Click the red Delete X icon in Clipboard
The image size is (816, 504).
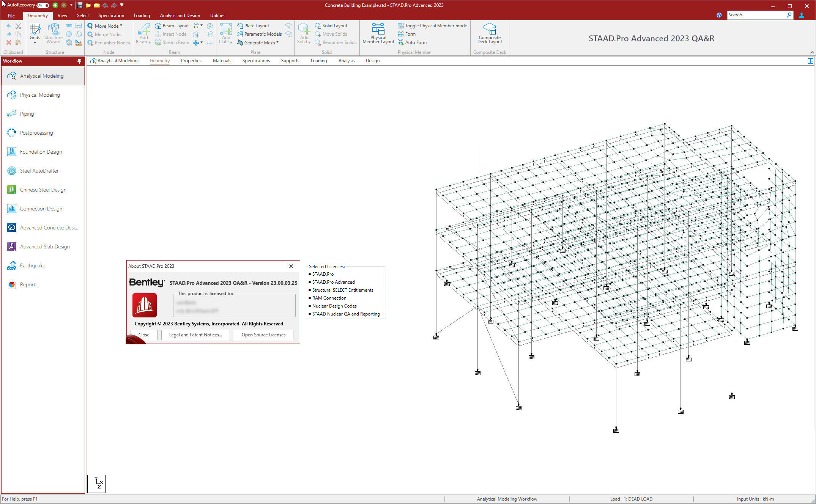[x=9, y=42]
